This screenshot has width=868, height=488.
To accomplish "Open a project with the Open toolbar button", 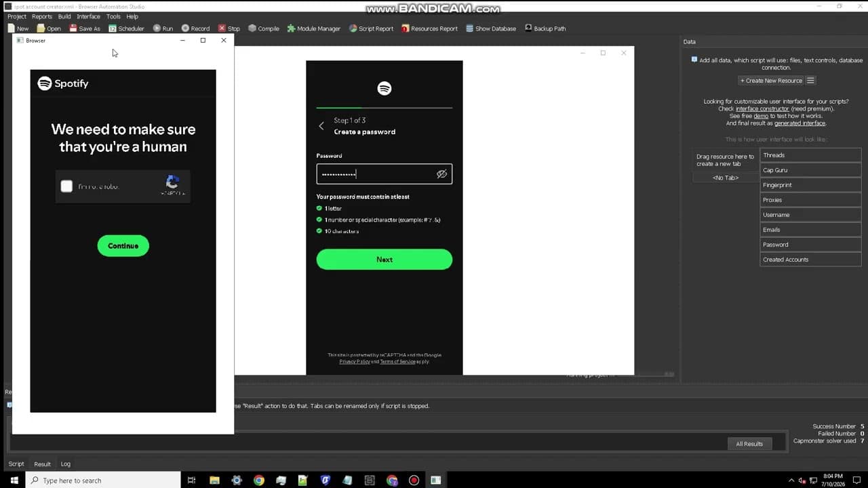I will [x=49, y=28].
